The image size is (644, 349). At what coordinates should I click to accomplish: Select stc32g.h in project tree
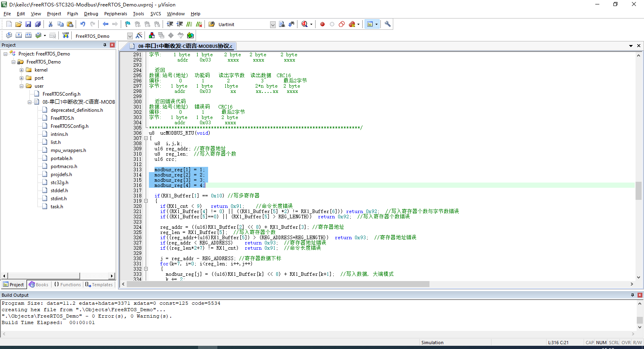pos(59,182)
